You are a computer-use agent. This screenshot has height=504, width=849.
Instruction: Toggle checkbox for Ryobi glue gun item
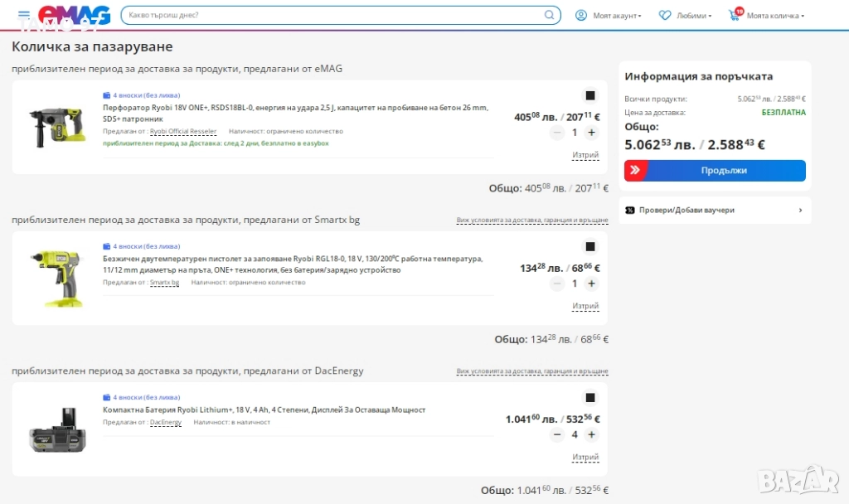click(x=590, y=247)
